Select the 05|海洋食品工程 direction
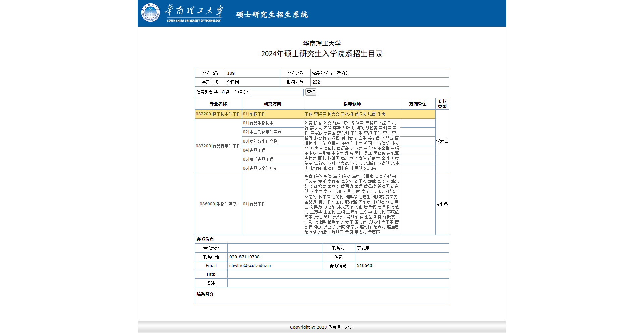Image resolution: width=644 pixels, height=333 pixels. click(x=272, y=159)
